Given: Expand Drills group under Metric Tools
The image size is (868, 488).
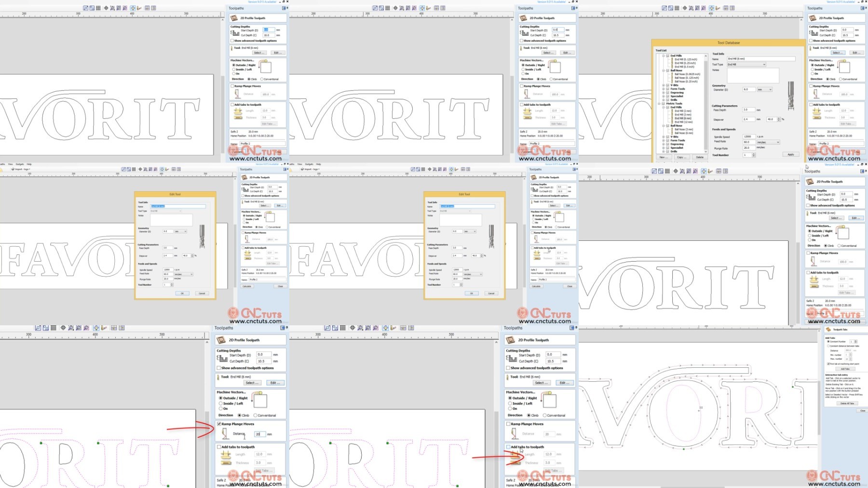Looking at the screenshot, I should [x=664, y=152].
